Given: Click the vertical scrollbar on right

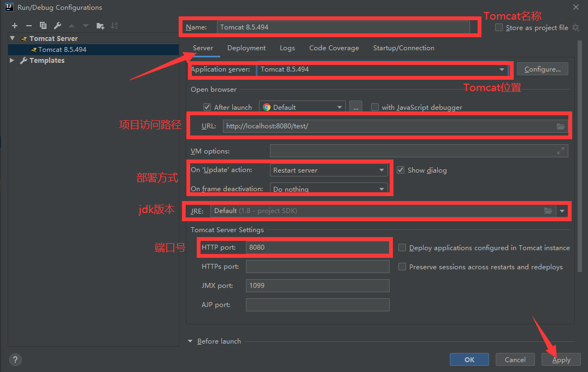Looking at the screenshot, I should point(580,156).
